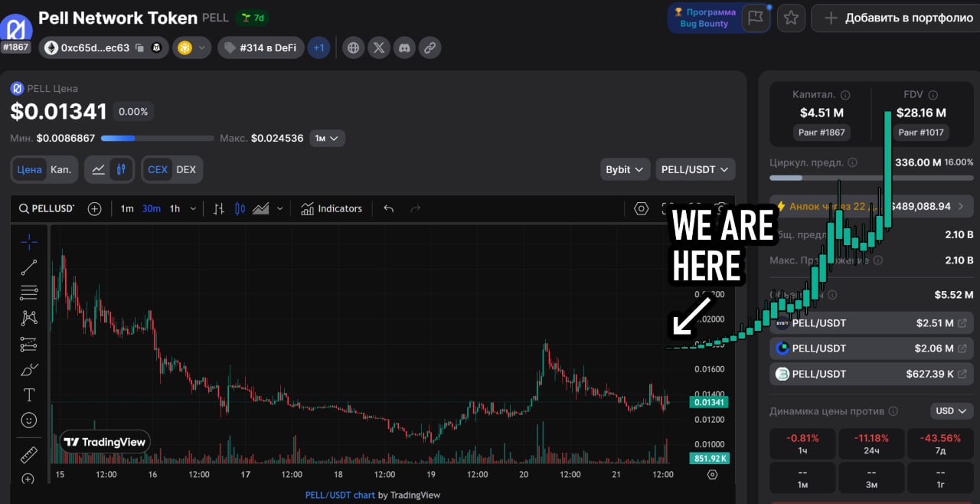980x504 pixels.
Task: Add coin to favorites with star icon
Action: [791, 18]
